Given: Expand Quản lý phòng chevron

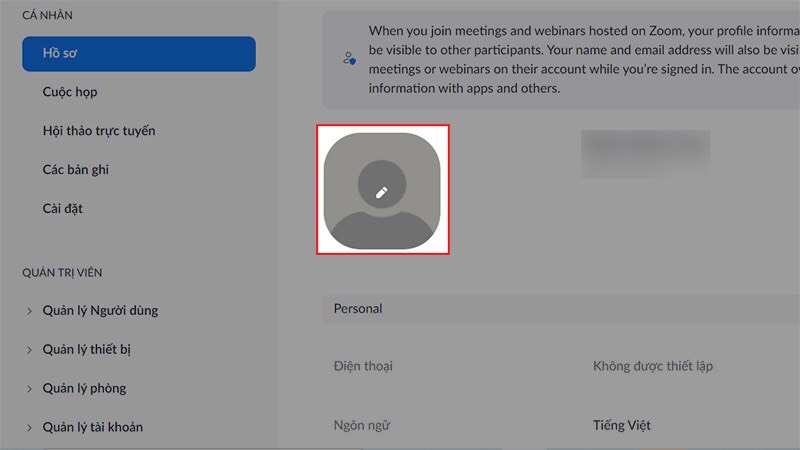Looking at the screenshot, I should point(29,388).
